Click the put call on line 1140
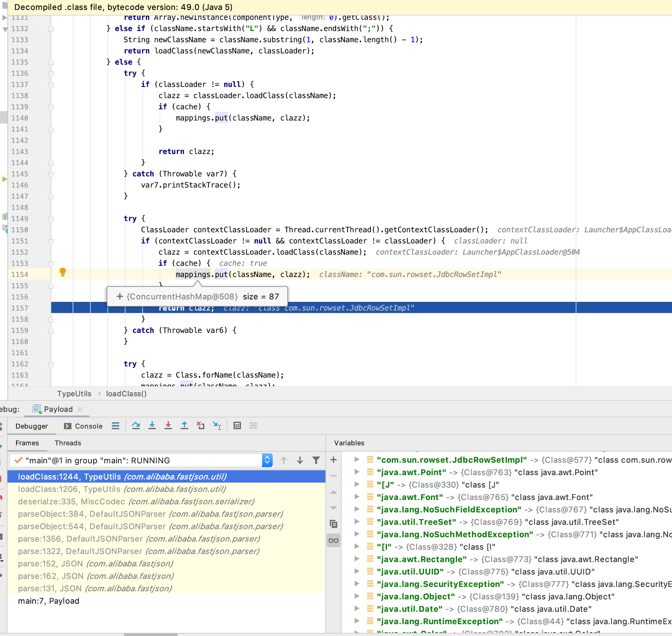 coord(221,118)
